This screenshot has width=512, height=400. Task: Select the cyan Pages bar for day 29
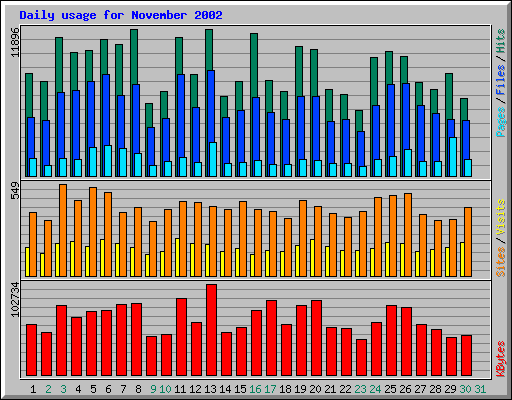pos(453,157)
